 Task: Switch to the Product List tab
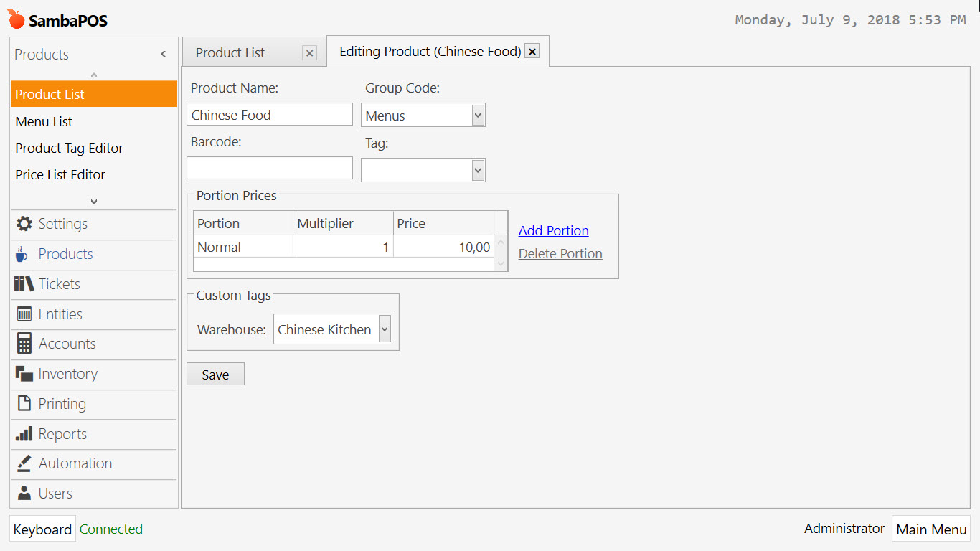point(230,52)
